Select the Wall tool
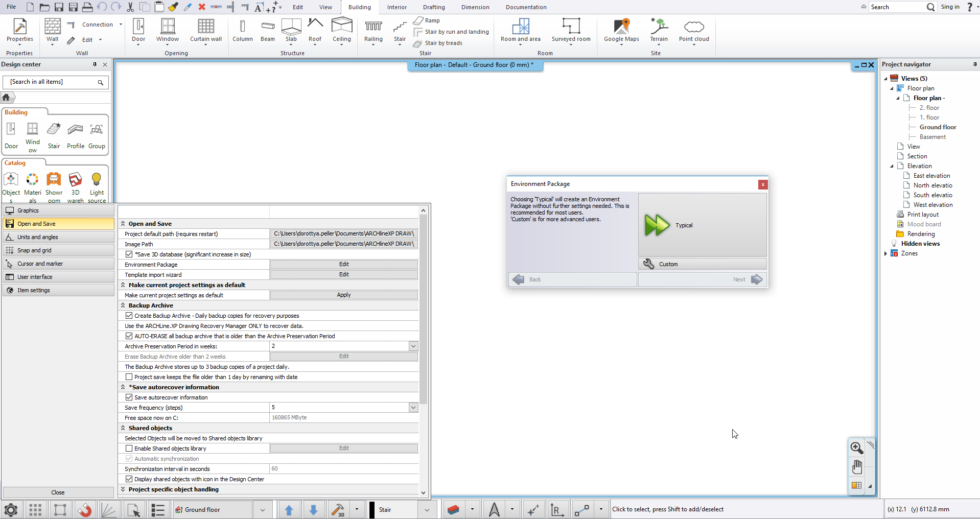 (x=52, y=31)
